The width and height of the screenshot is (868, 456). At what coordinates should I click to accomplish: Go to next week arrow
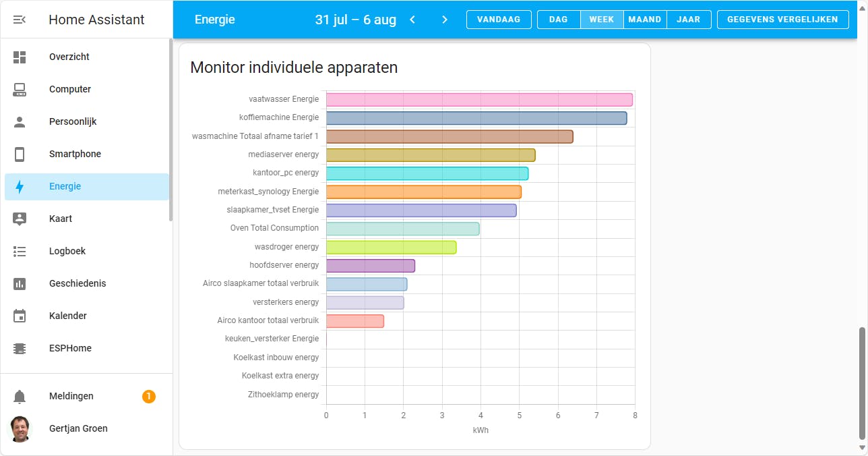(x=445, y=20)
